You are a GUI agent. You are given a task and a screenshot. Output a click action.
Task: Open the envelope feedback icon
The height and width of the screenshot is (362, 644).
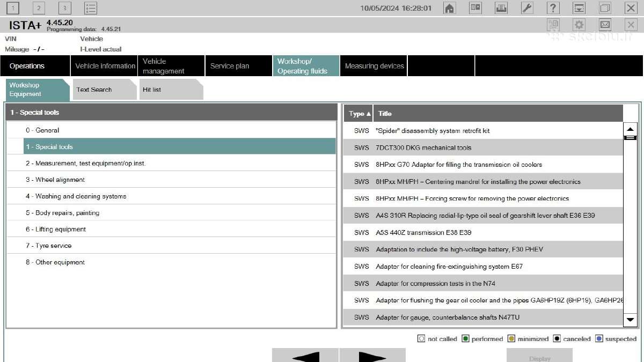point(605,25)
